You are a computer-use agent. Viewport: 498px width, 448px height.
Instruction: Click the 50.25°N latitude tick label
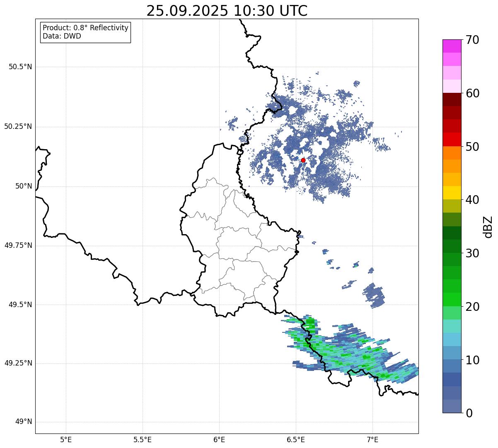click(x=18, y=126)
